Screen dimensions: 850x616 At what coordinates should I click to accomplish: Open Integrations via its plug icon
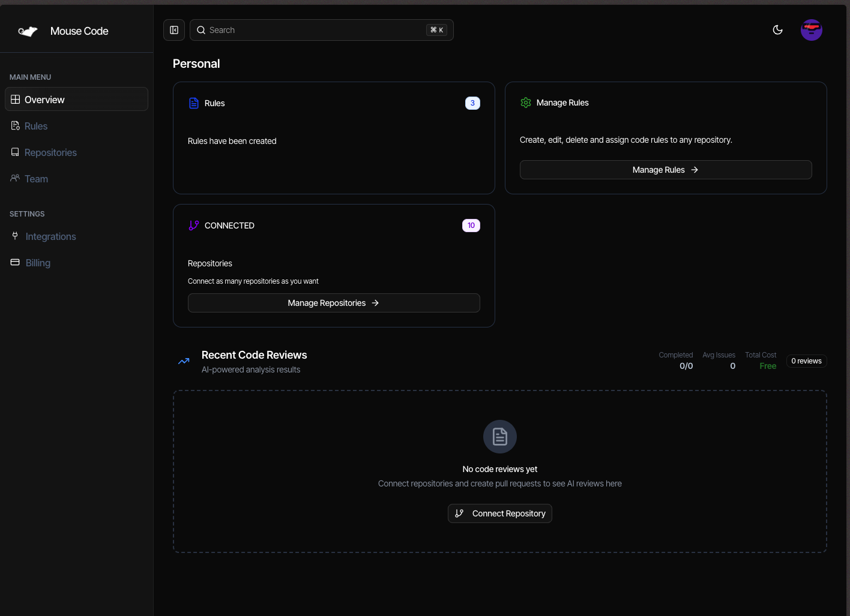15,236
